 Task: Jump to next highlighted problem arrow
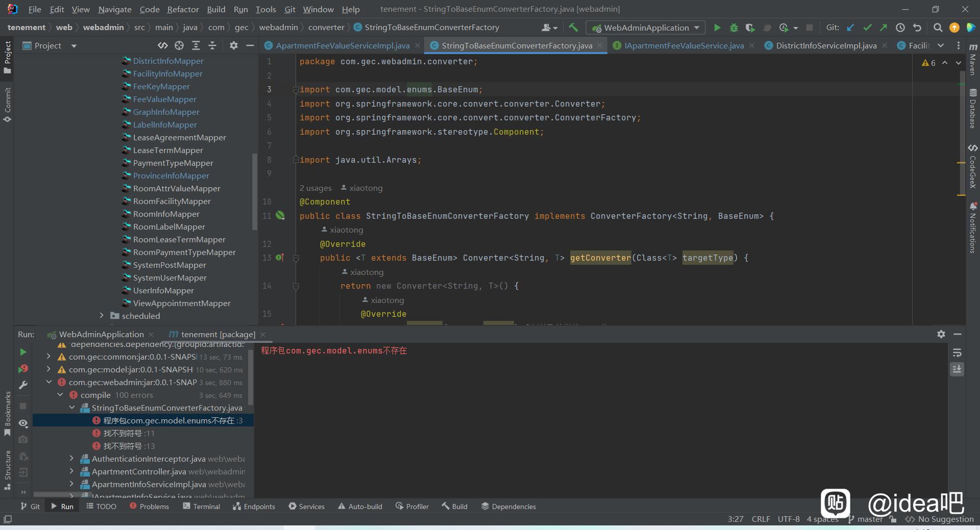pyautogui.click(x=958, y=63)
